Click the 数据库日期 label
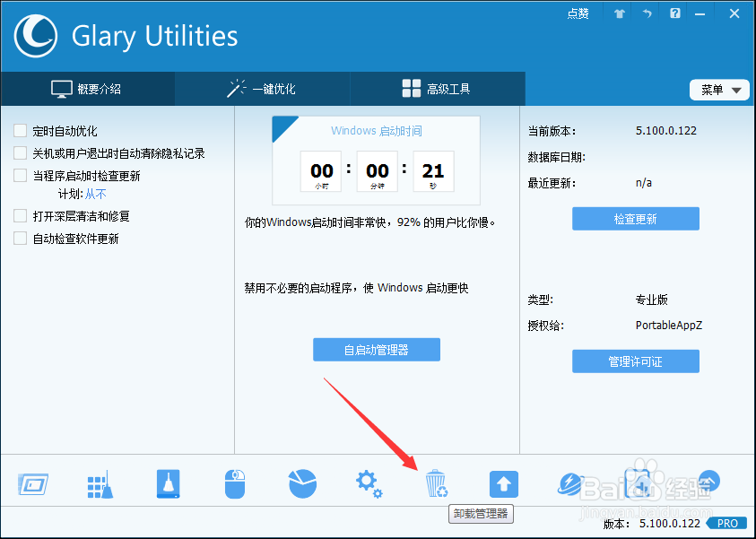756x539 pixels. pyautogui.click(x=556, y=157)
